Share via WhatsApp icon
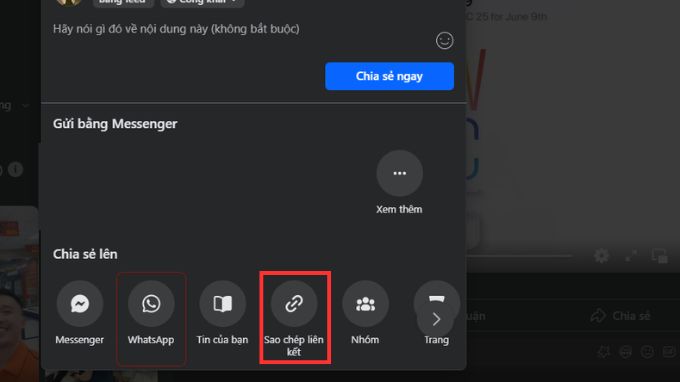Image resolution: width=680 pixels, height=382 pixels. [x=151, y=304]
